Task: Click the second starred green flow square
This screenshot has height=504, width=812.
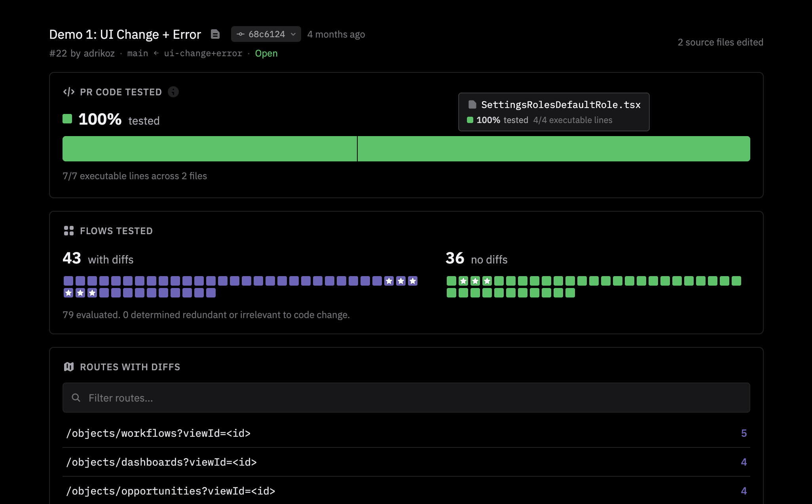Action: (475, 281)
